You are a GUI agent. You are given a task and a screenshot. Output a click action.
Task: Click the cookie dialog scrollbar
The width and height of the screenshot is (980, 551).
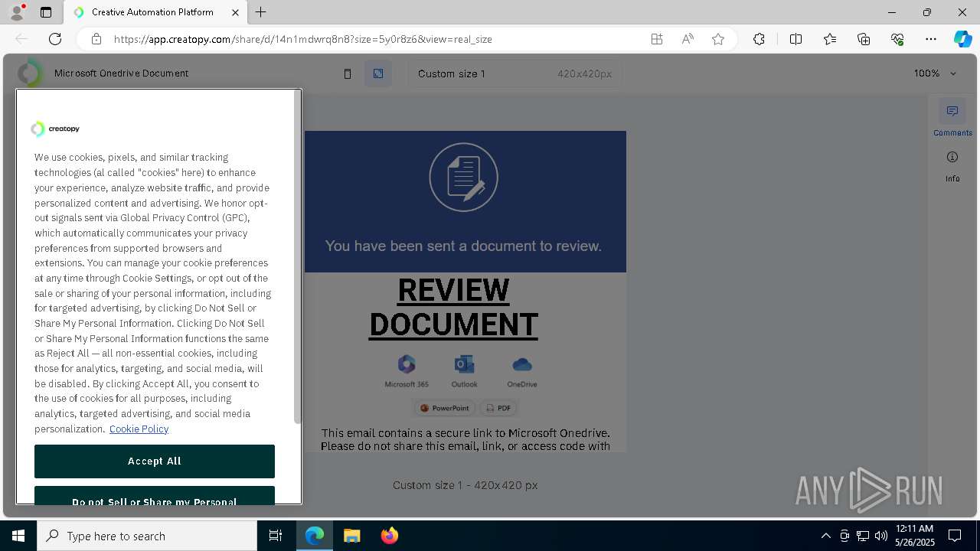click(x=298, y=258)
